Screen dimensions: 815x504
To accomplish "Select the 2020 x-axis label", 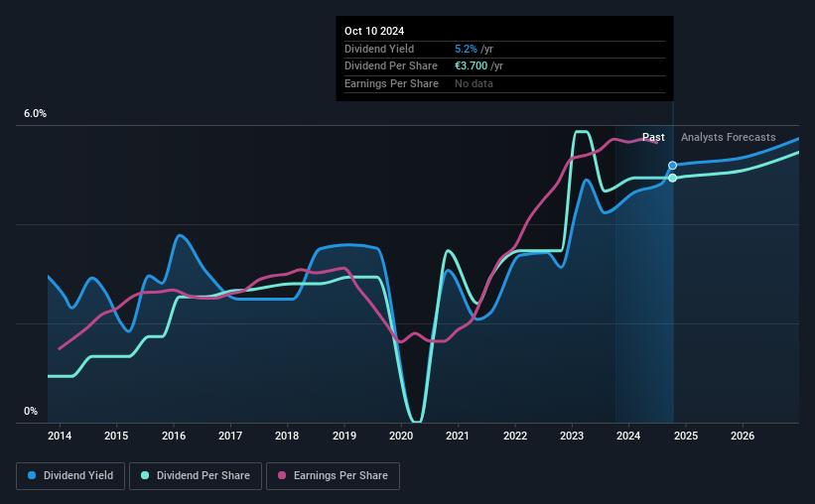I will point(401,436).
